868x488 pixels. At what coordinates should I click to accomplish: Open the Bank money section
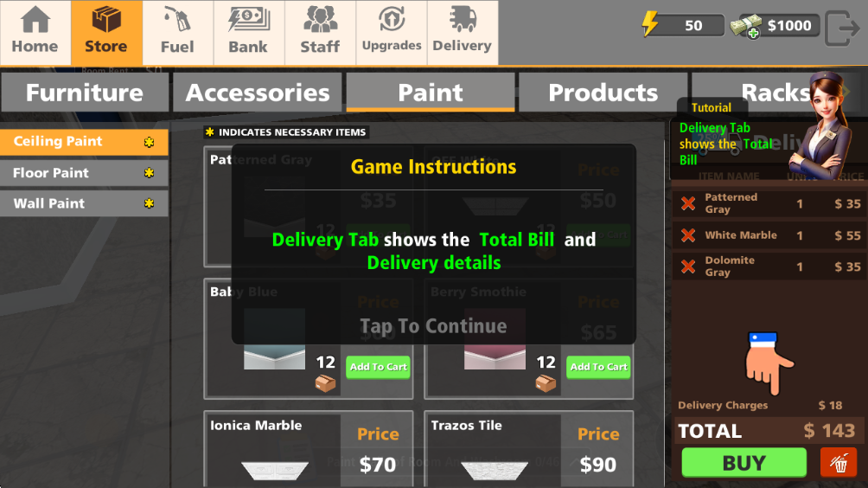248,32
